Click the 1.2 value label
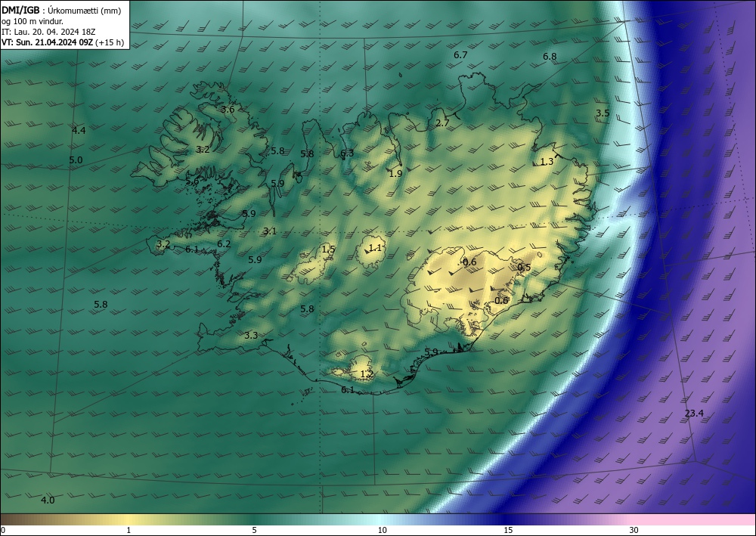 pos(367,374)
